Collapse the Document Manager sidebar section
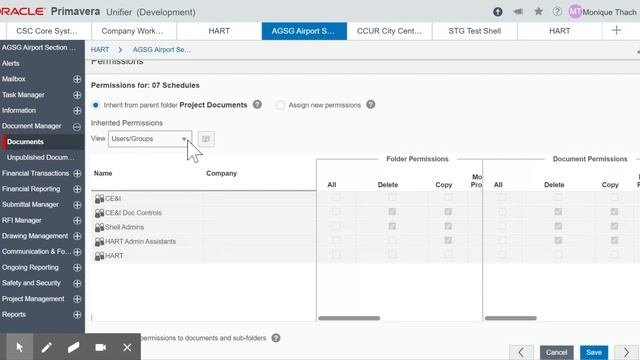640x360 pixels. pos(77,127)
